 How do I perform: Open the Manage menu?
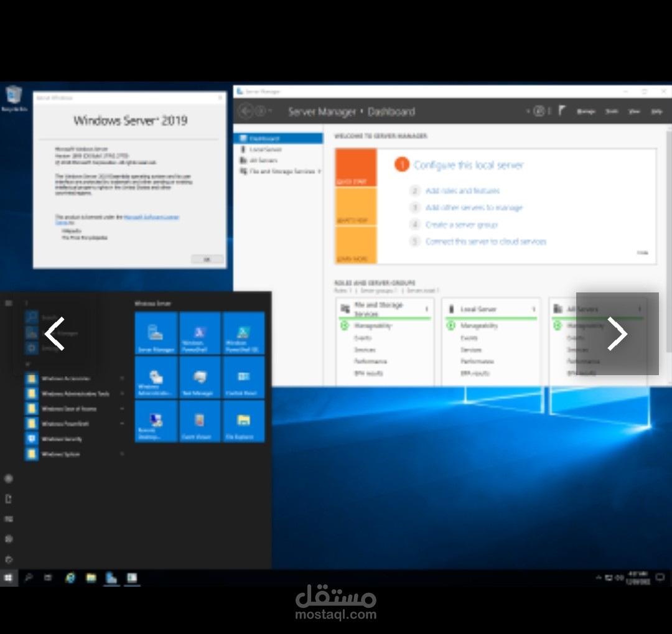(586, 111)
